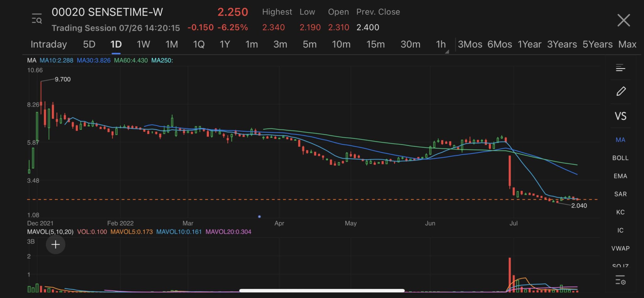The image size is (644, 298).
Task: Click the Highest value 2.340
Action: tap(274, 27)
